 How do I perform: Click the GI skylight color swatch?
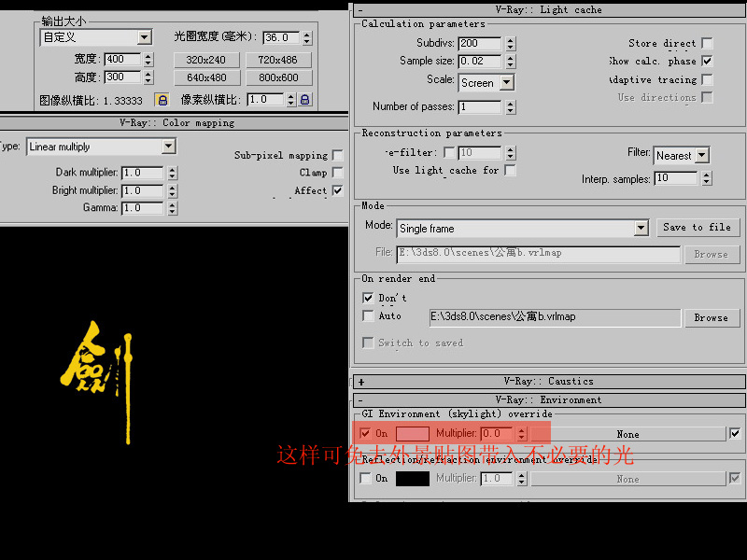[x=413, y=434]
